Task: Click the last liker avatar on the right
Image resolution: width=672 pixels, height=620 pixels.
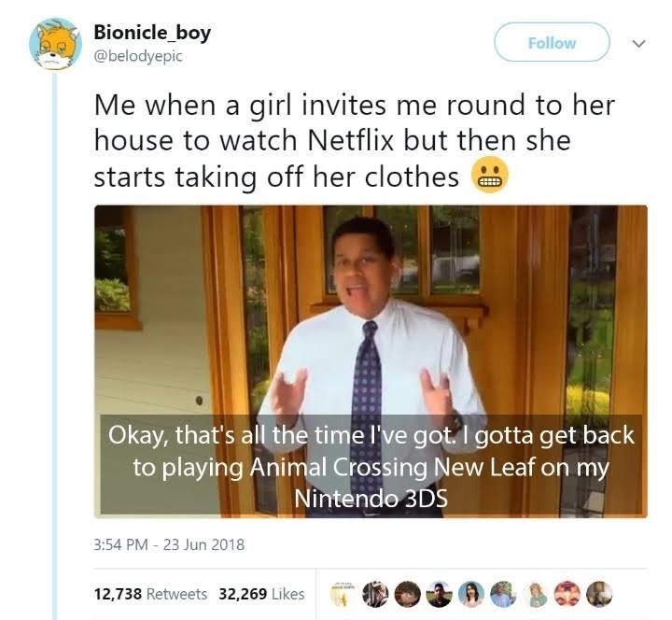Action: (x=599, y=594)
